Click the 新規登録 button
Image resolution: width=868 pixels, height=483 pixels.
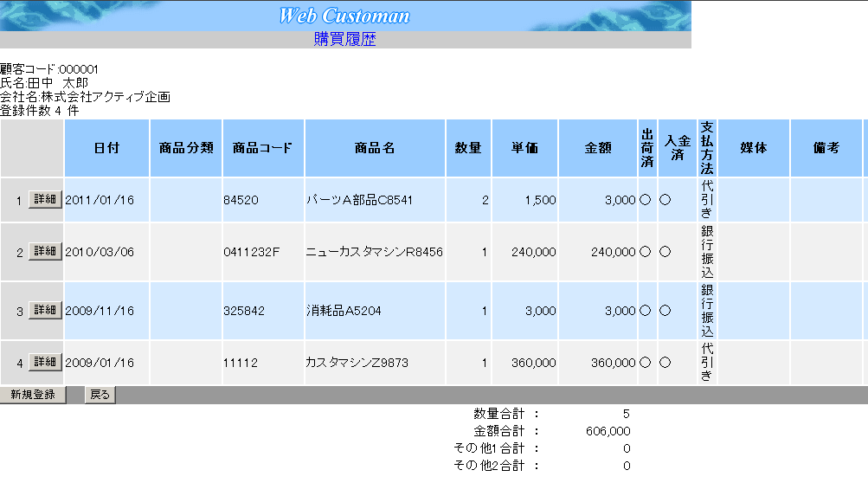pos(32,395)
